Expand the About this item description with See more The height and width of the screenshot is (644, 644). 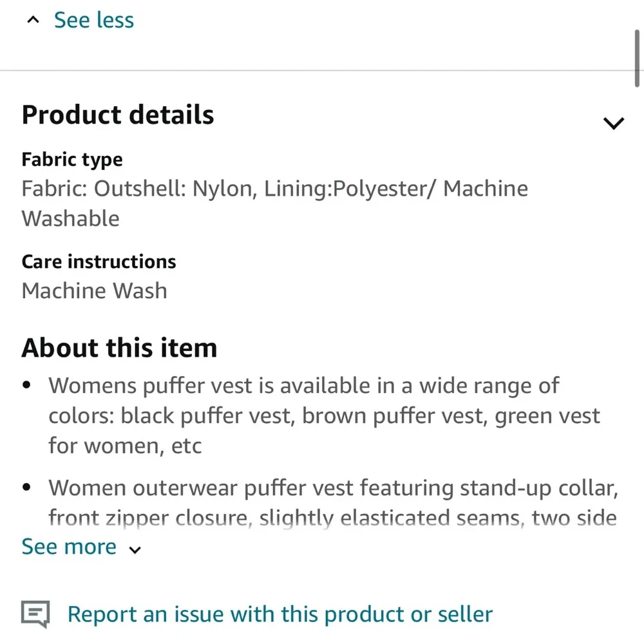point(69,546)
